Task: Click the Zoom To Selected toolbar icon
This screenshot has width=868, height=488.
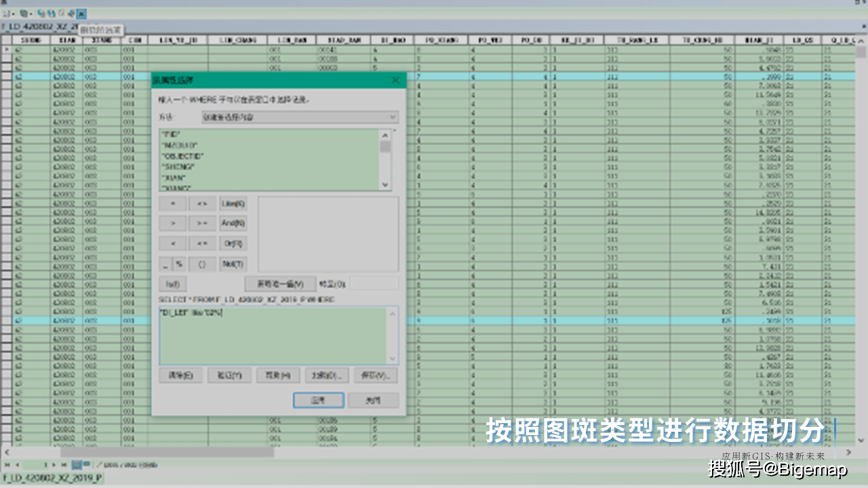Action: tap(71, 13)
